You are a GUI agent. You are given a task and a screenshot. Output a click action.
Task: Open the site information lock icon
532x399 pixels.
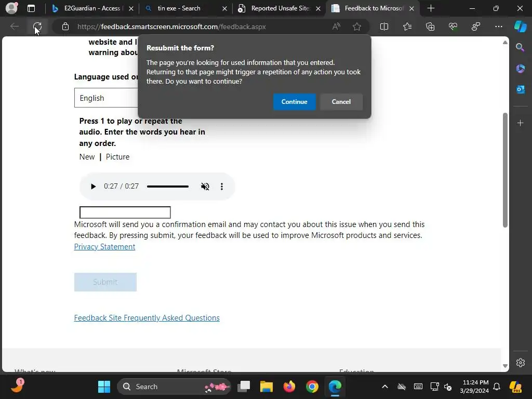coord(65,26)
